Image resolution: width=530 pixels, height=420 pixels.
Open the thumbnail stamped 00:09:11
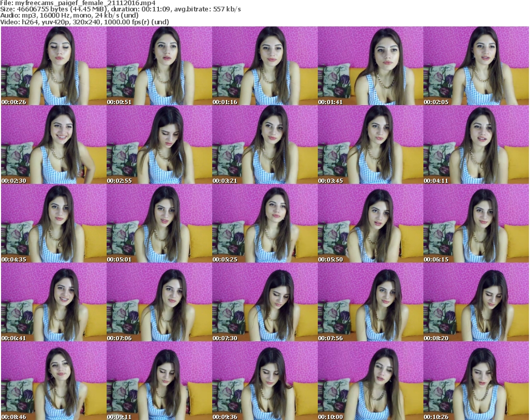click(159, 381)
